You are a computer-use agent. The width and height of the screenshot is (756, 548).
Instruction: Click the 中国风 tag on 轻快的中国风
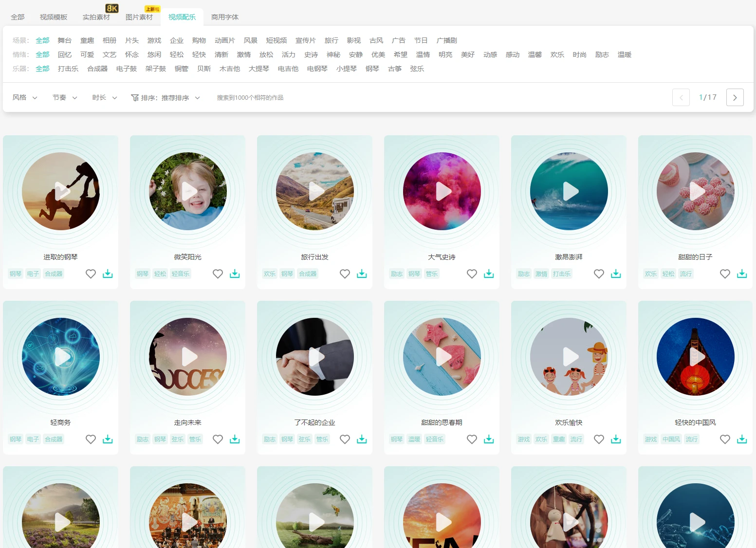pyautogui.click(x=671, y=439)
